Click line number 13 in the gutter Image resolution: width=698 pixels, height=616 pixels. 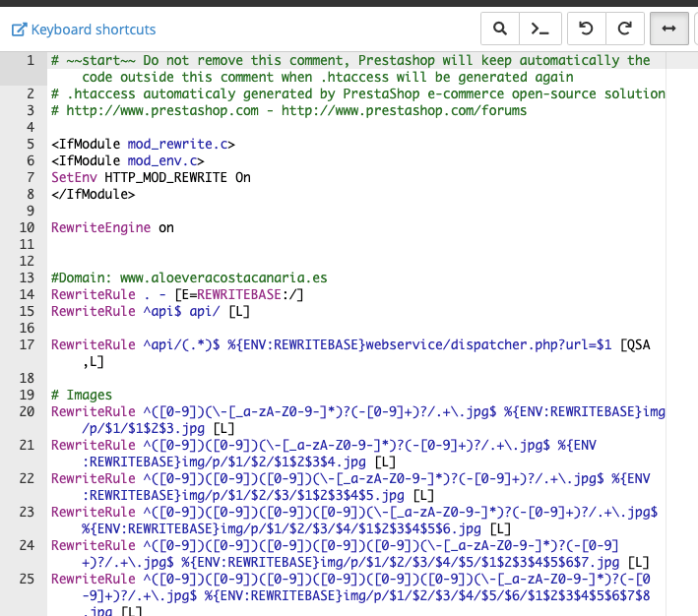[x=27, y=277]
